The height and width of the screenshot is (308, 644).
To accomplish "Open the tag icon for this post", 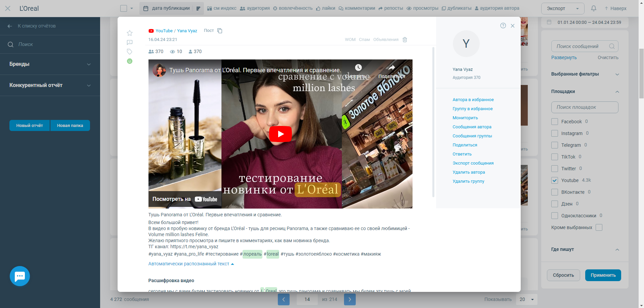I will coord(130,52).
